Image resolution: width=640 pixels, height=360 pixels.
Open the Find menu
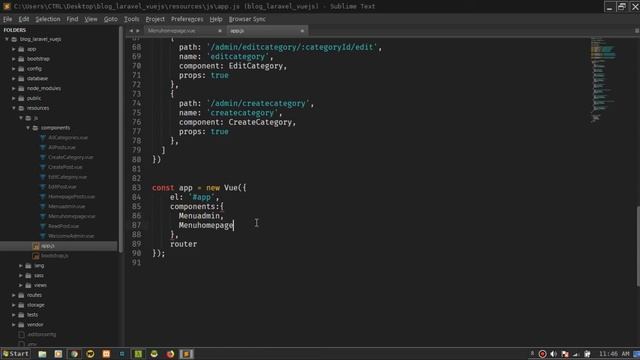[x=72, y=19]
